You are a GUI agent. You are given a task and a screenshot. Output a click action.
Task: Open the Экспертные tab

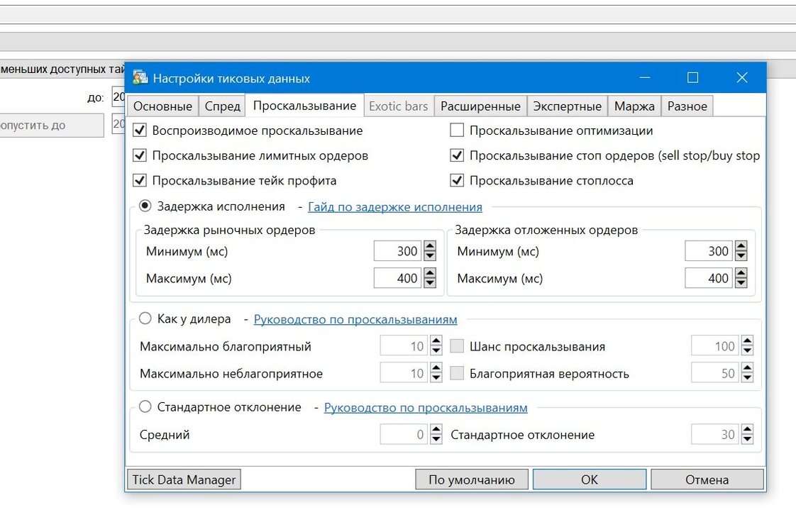pyautogui.click(x=567, y=106)
